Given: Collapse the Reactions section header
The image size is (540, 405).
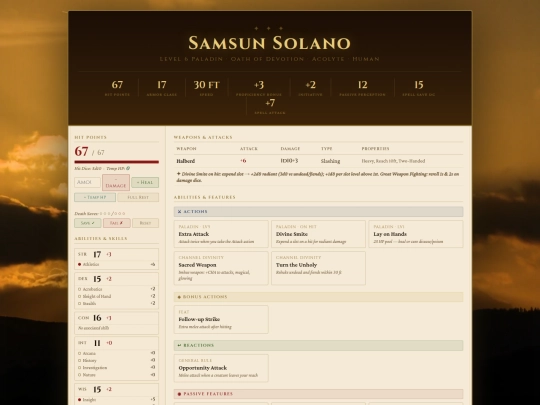Looking at the screenshot, I should [318, 345].
